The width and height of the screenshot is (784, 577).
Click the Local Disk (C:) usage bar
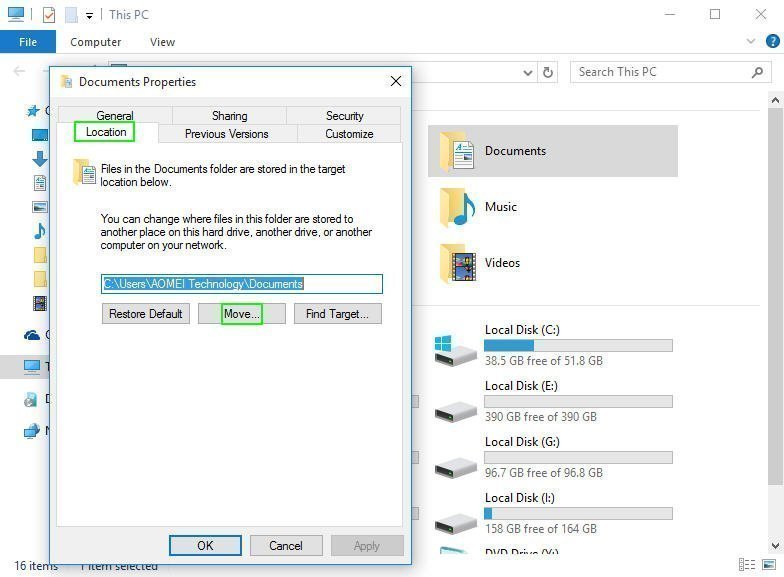(x=578, y=346)
